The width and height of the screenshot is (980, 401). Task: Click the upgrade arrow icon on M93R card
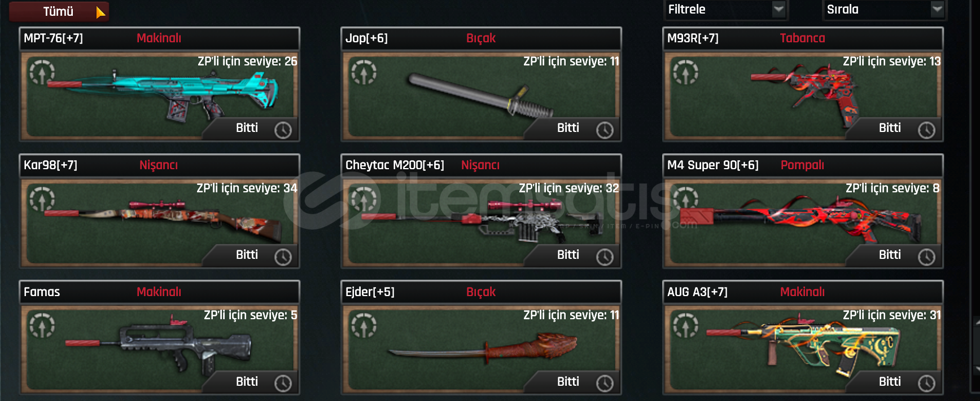(x=685, y=72)
